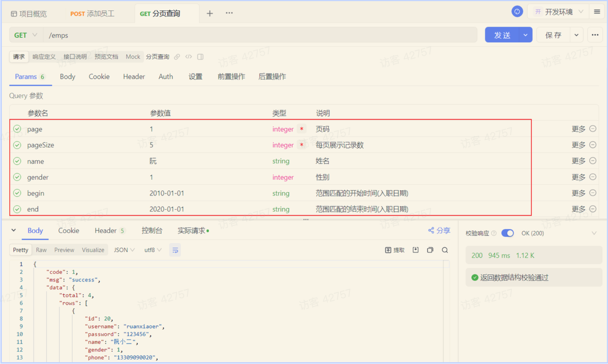
Task: Open the GET method dropdown
Action: [25, 35]
